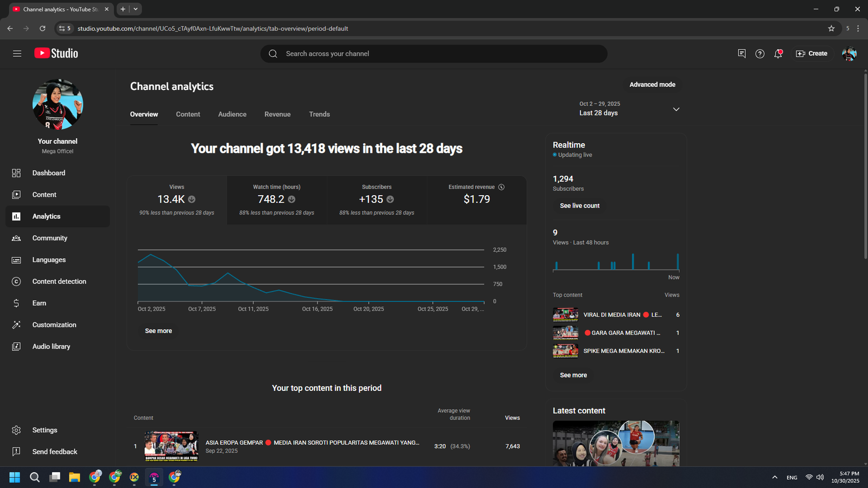Toggle the hamburger navigation menu
Viewport: 868px width, 488px height.
pos(17,54)
